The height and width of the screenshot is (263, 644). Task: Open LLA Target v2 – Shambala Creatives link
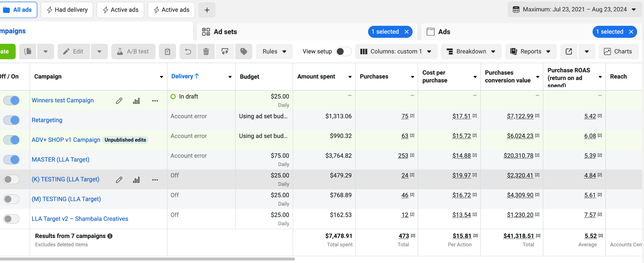coord(80,219)
